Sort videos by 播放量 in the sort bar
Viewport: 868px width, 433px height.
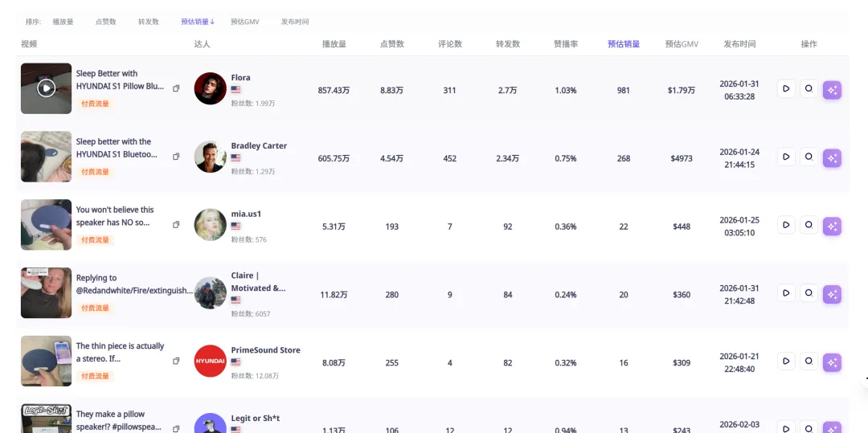[x=63, y=22]
